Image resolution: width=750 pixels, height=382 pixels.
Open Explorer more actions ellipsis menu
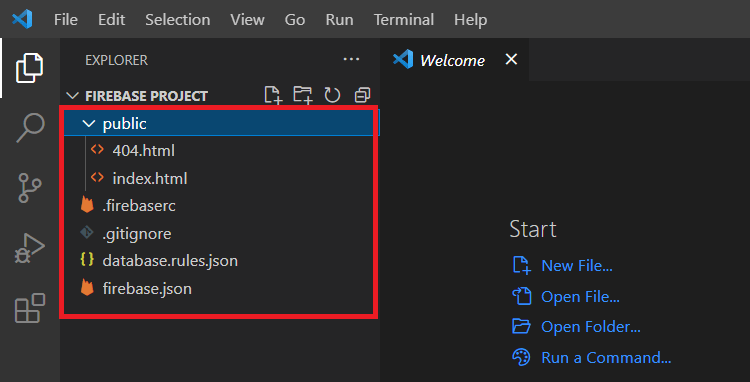[352, 60]
